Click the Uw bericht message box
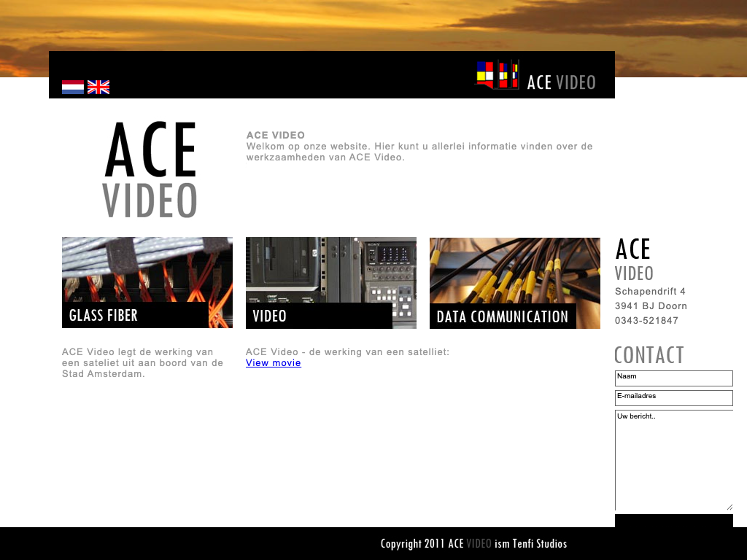This screenshot has height=560, width=747. click(673, 459)
